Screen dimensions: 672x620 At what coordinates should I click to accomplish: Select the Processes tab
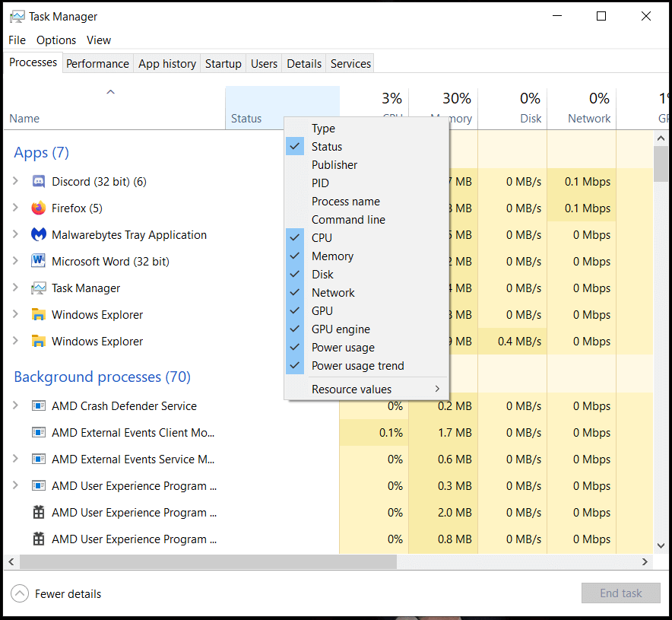[33, 62]
